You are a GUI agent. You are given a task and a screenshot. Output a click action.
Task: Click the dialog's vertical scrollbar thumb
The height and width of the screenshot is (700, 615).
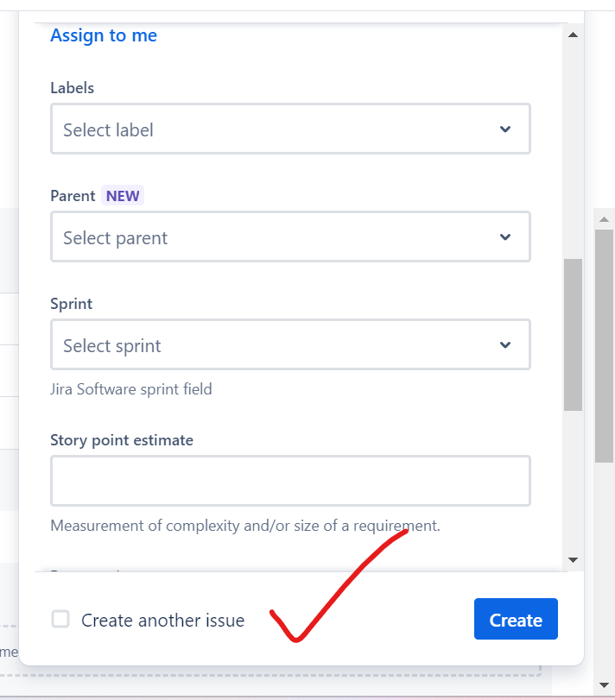[573, 334]
